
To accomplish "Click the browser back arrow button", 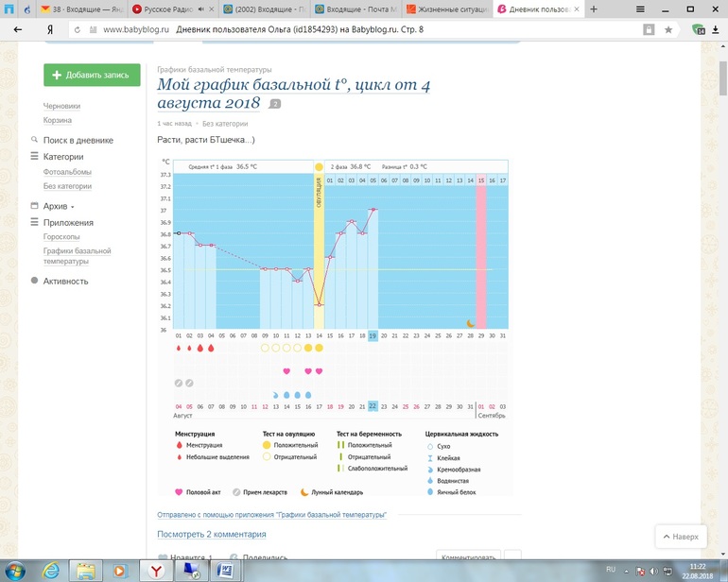I will [x=17, y=29].
